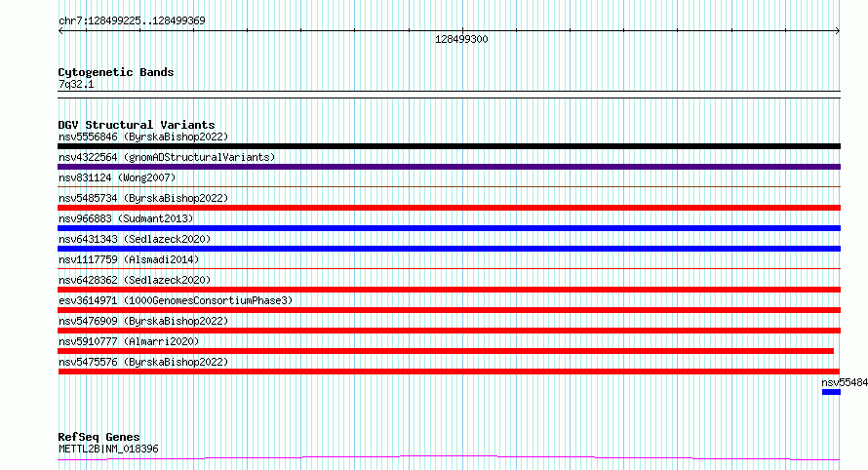Open the RefSeq Genes track title
This screenshot has height=470, width=868.
(x=99, y=437)
